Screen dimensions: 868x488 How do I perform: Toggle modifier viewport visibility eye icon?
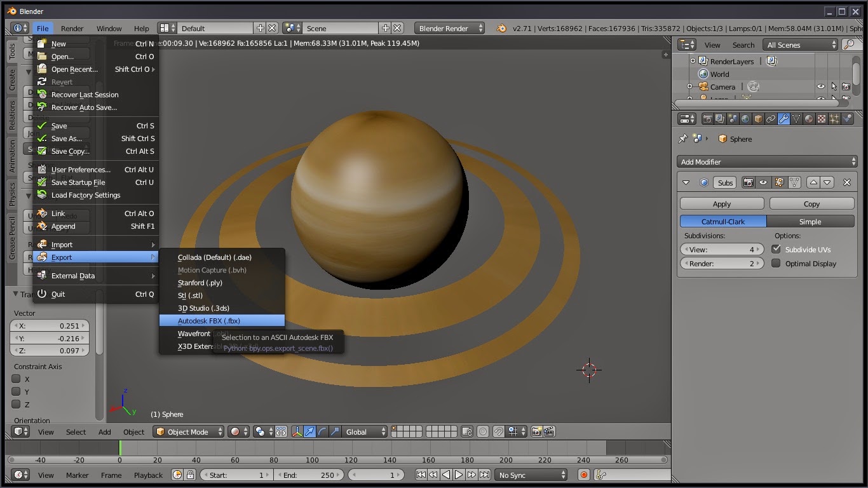coord(763,182)
